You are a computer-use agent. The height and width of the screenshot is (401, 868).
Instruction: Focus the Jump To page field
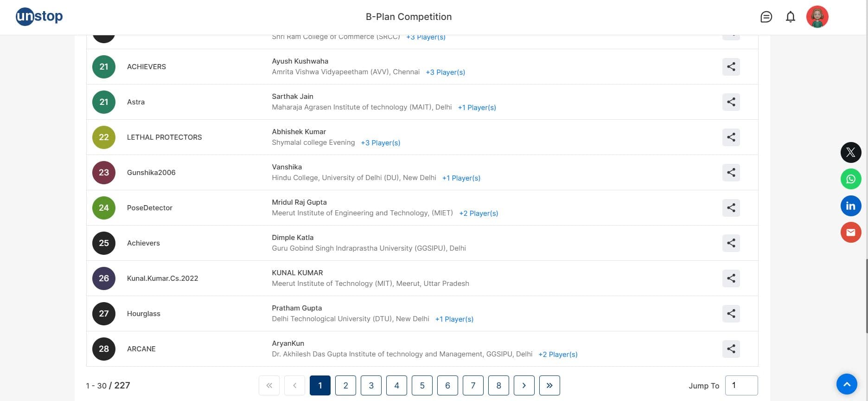[741, 386]
